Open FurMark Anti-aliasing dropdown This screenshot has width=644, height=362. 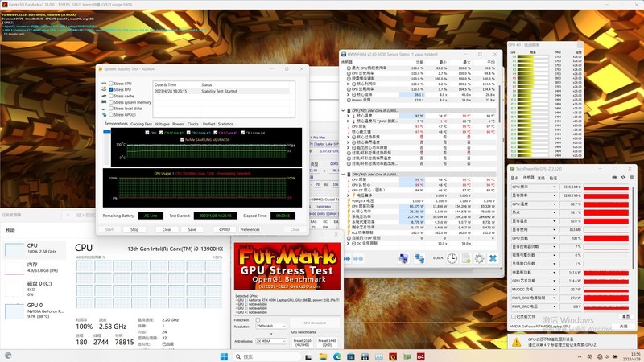(x=271, y=341)
